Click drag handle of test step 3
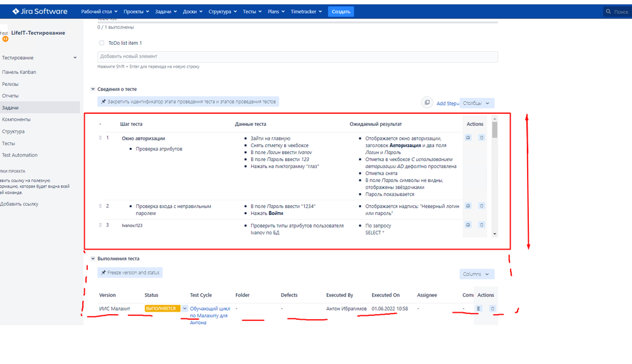This screenshot has width=632, height=364. coord(101,225)
